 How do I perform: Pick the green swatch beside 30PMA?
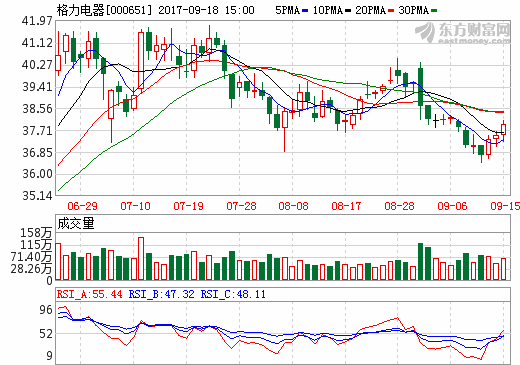[x=434, y=11]
